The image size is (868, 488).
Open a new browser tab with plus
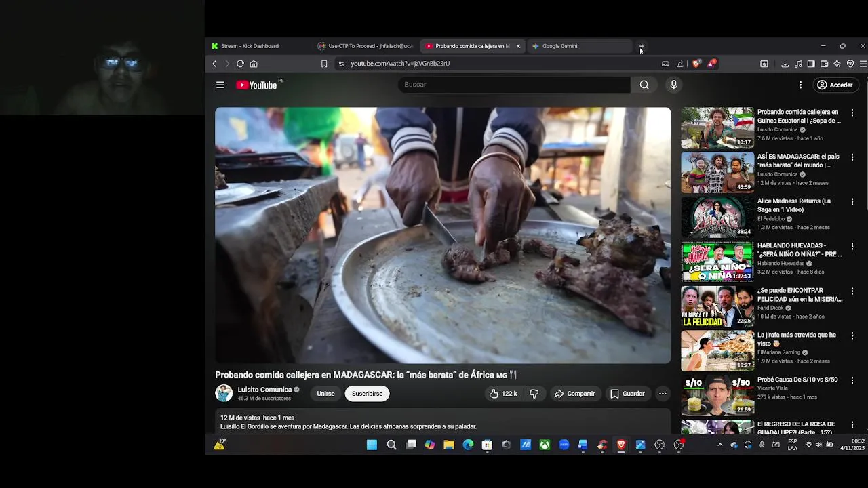[642, 46]
